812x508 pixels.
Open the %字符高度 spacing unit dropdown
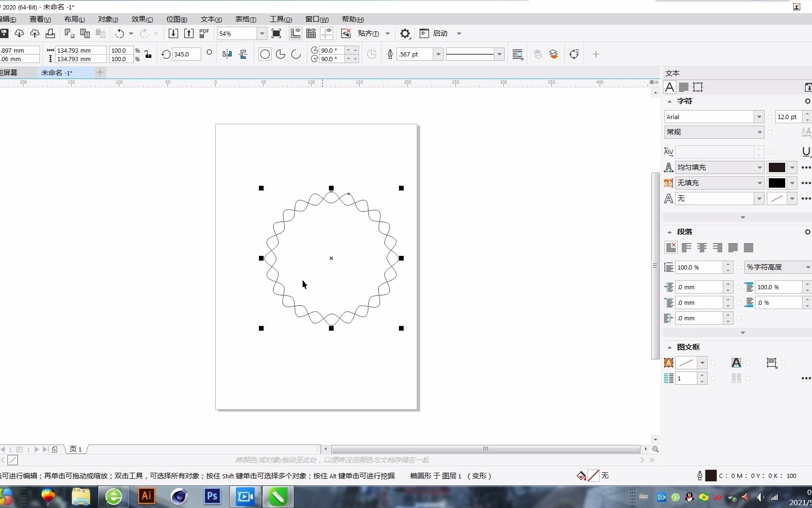coord(807,267)
